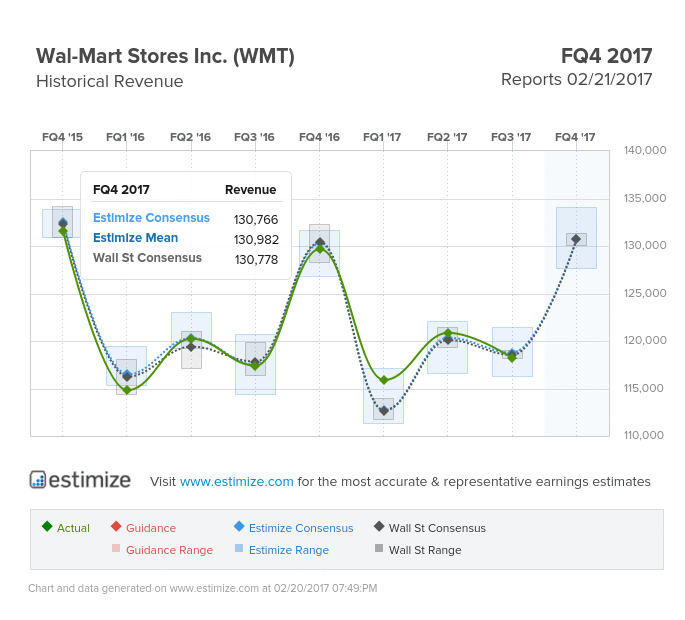Click the estimize logo icon
Viewport: 685px width, 620px height.
click(x=38, y=479)
